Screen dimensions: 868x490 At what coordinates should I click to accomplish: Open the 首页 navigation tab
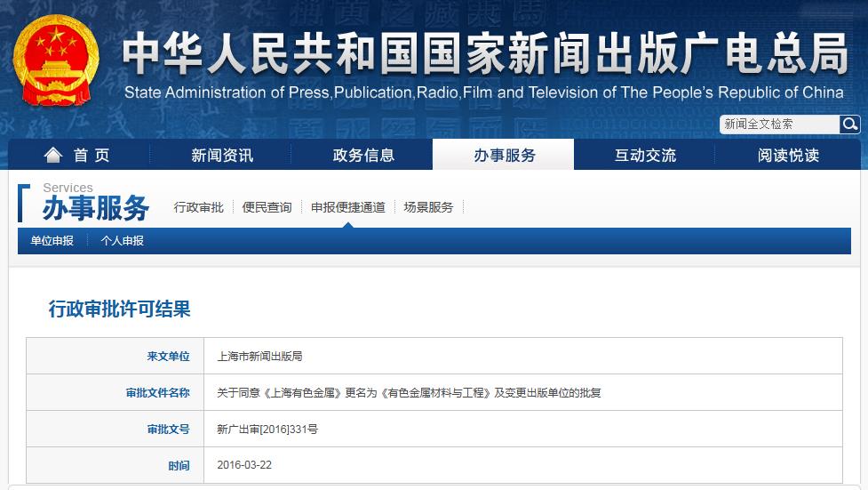click(x=78, y=155)
